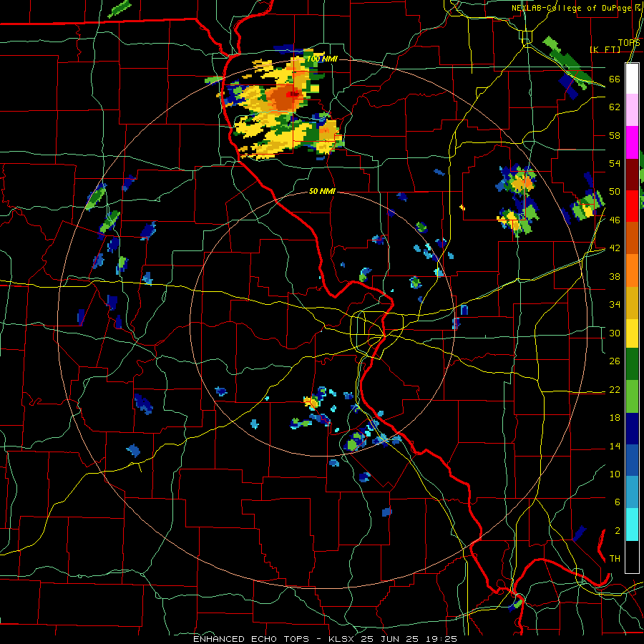Click the 66 legend value
Screen dimensions: 644x644
[x=615, y=79]
